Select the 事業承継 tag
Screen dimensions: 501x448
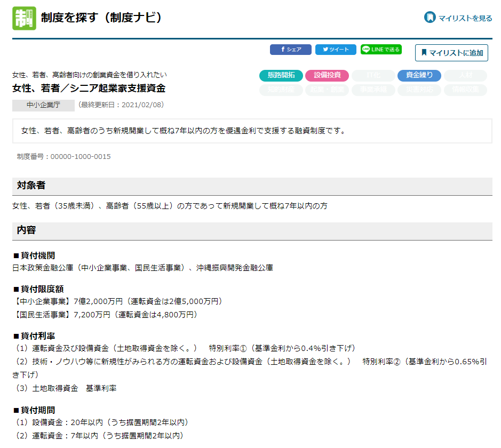click(x=373, y=90)
